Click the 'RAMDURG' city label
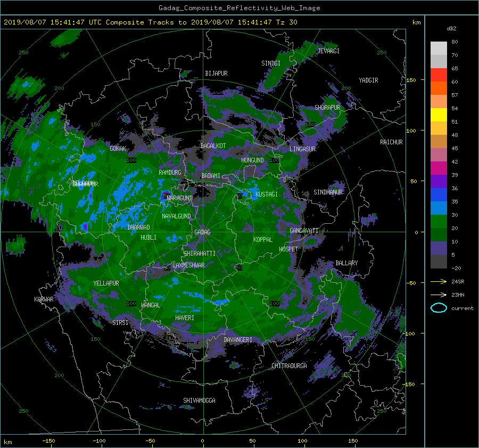Image resolution: width=479 pixels, height=448 pixels. (x=170, y=173)
